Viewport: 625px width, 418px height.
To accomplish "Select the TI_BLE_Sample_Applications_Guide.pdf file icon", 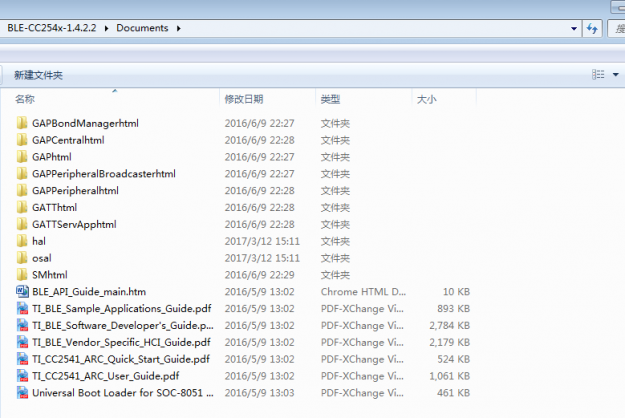I will [x=22, y=308].
